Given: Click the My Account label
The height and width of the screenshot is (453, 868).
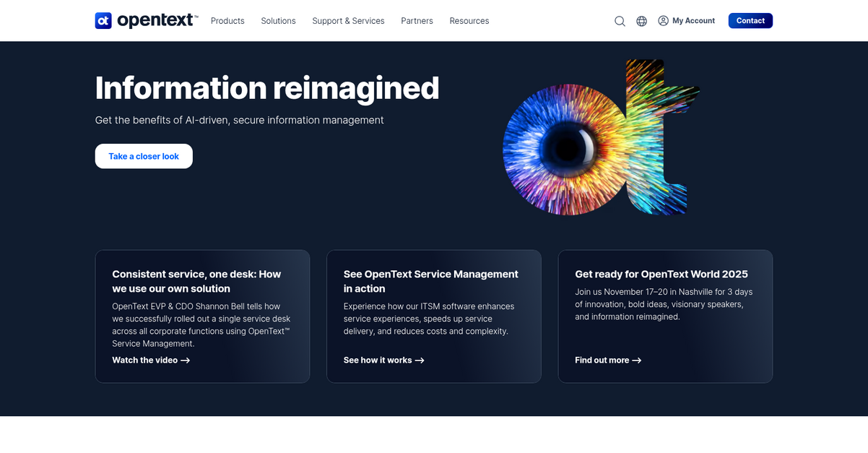Looking at the screenshot, I should click(693, 21).
